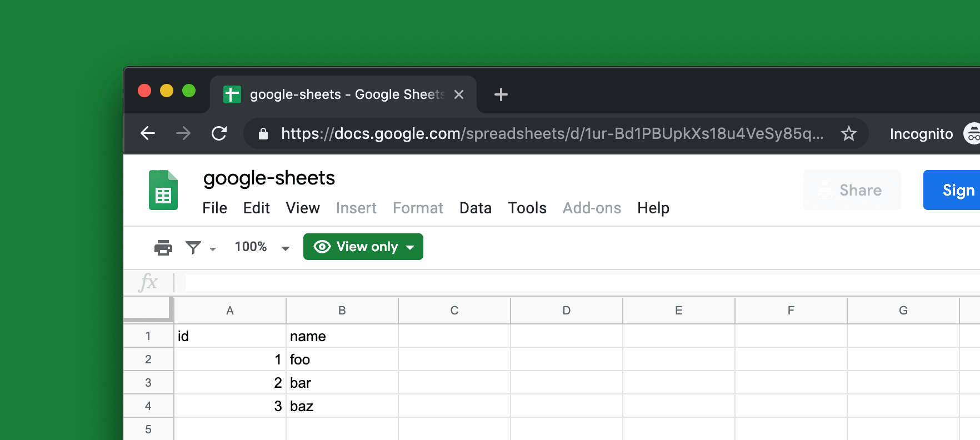
Task: Select cell containing 'bar'
Action: (342, 383)
